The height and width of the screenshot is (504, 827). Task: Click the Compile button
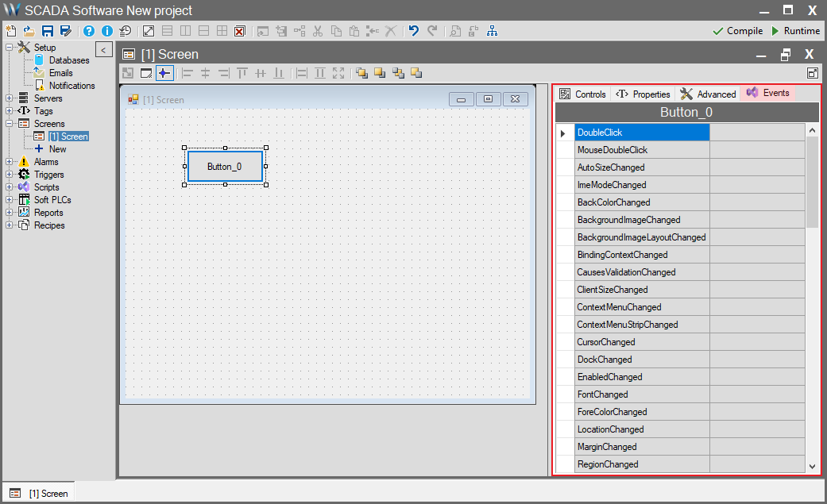click(737, 31)
